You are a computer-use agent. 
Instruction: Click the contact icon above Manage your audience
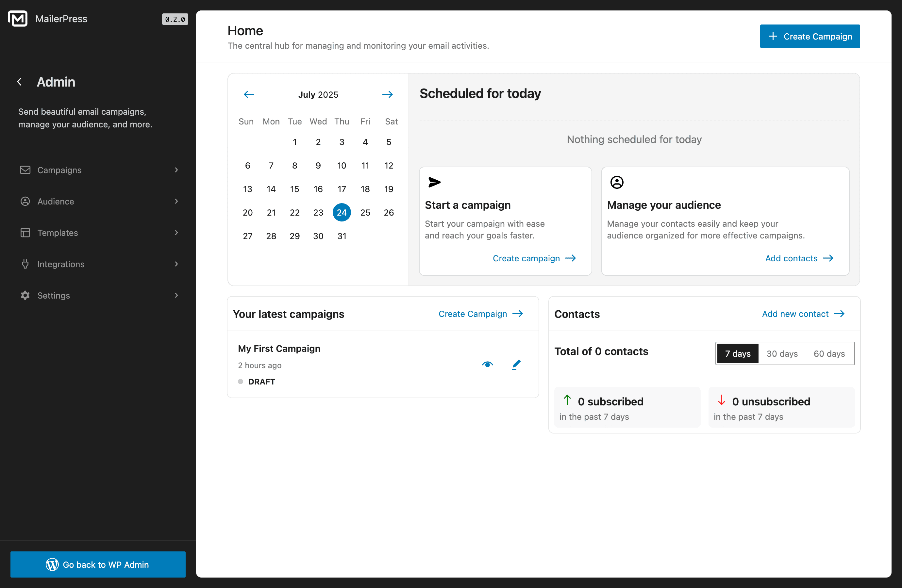617,182
